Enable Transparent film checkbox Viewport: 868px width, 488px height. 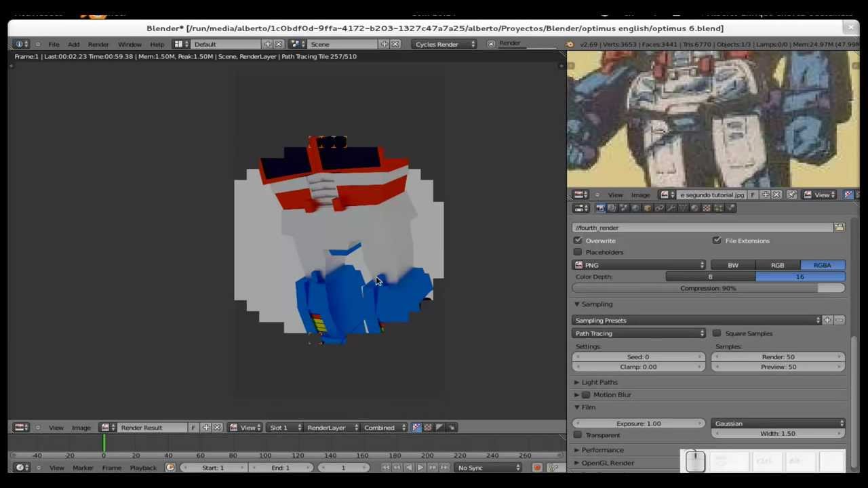[x=578, y=435]
